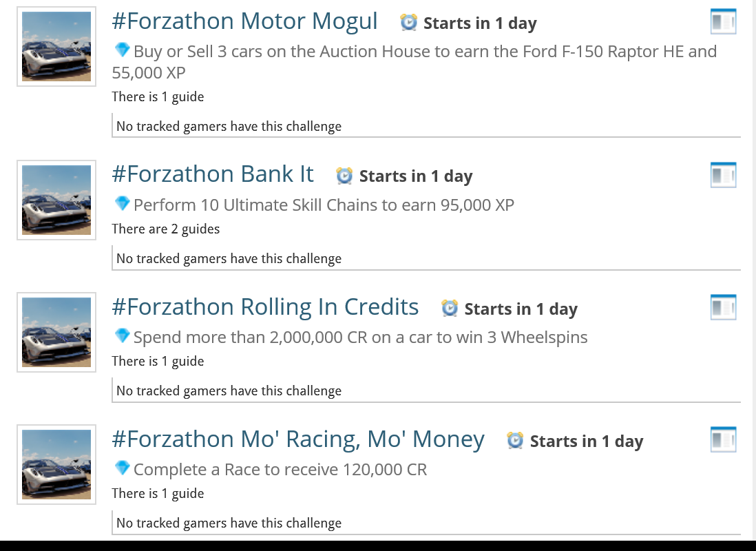Click the alarm clock beside Rolling In Credits
756x551 pixels.
pyautogui.click(x=450, y=308)
